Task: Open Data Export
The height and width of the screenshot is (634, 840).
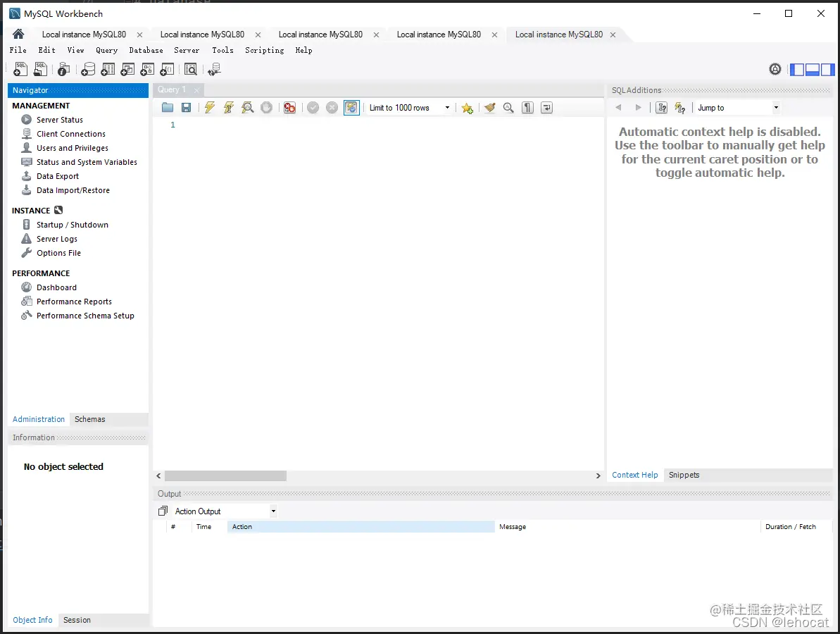Action: (x=57, y=176)
